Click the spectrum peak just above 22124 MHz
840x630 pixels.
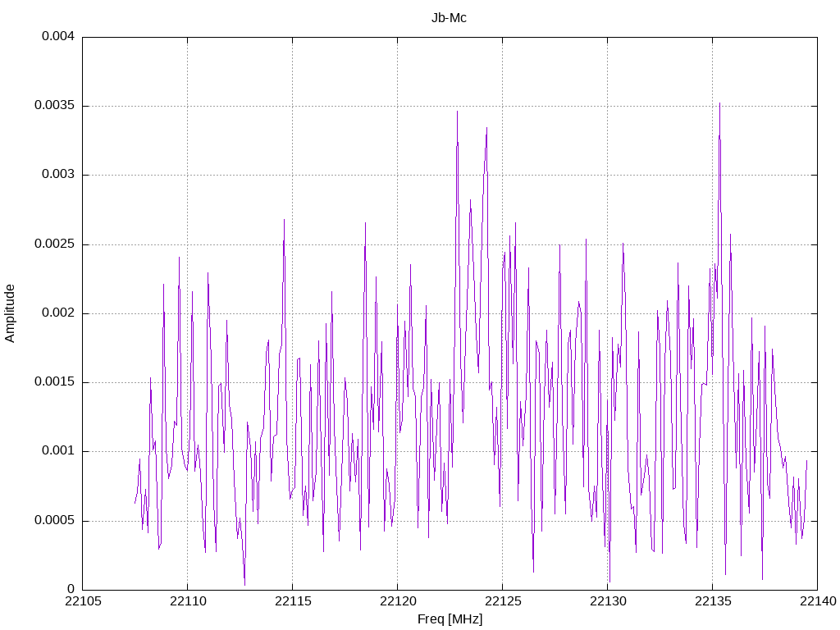click(x=486, y=128)
